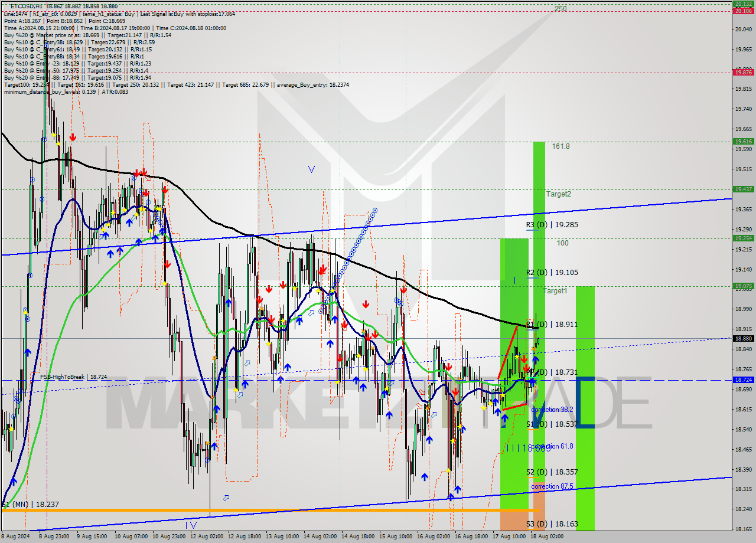Viewport: 756px width, 543px height.
Task: Click the 19.740 price axis tick
Action: tap(744, 109)
